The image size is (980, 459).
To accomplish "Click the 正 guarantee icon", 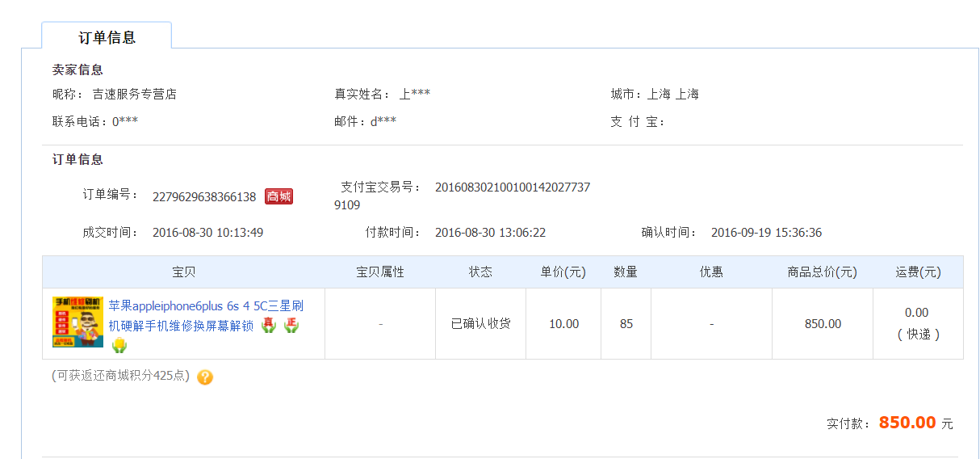I will tap(291, 326).
